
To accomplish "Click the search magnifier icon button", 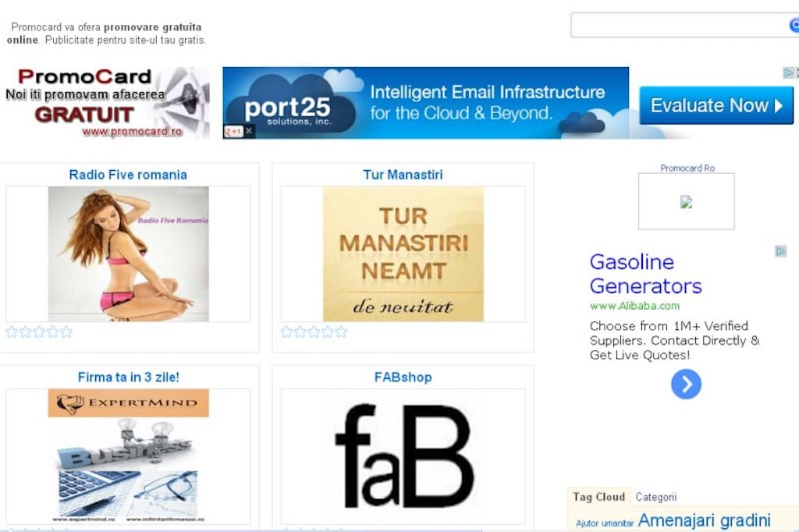I will (x=794, y=24).
